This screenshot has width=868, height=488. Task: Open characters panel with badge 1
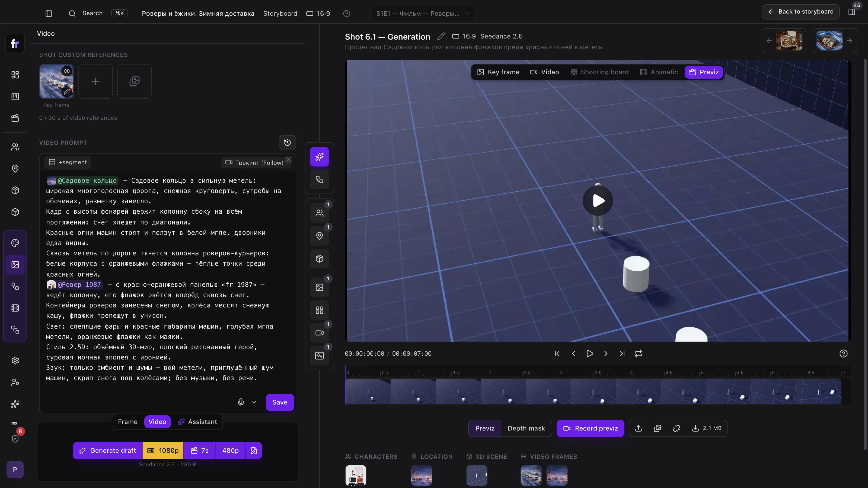tap(319, 213)
